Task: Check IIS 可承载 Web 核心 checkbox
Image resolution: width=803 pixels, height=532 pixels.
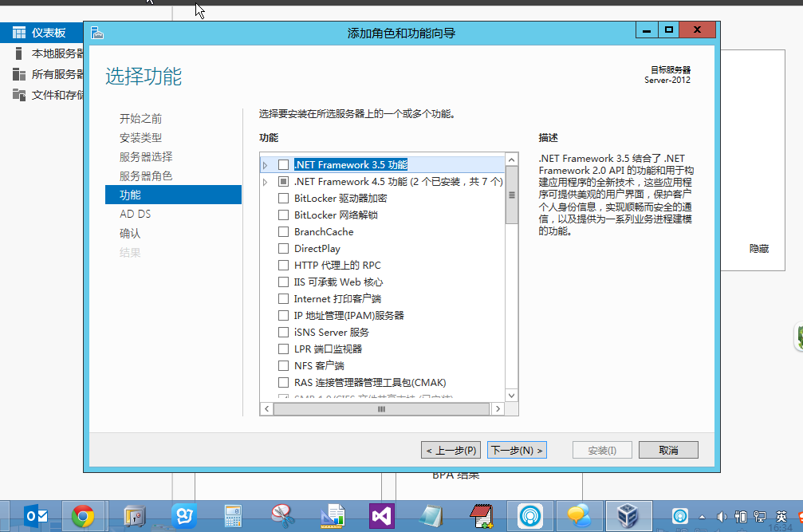Action: point(283,282)
